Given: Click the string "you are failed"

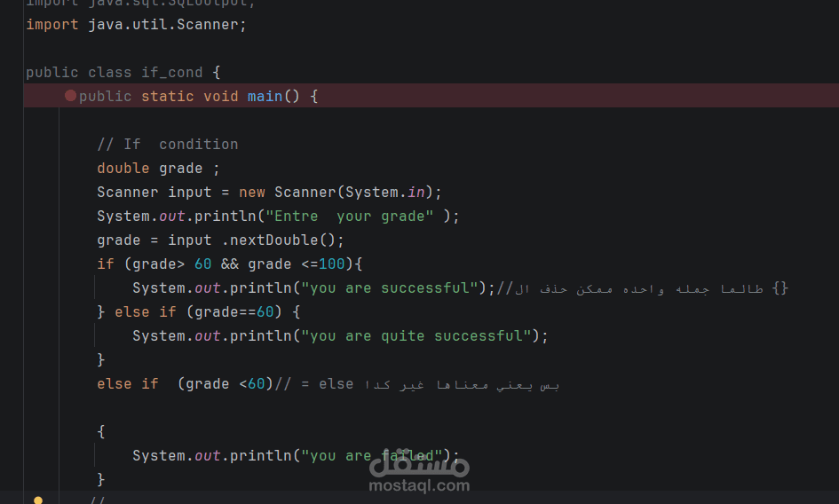Looking at the screenshot, I should [372, 456].
